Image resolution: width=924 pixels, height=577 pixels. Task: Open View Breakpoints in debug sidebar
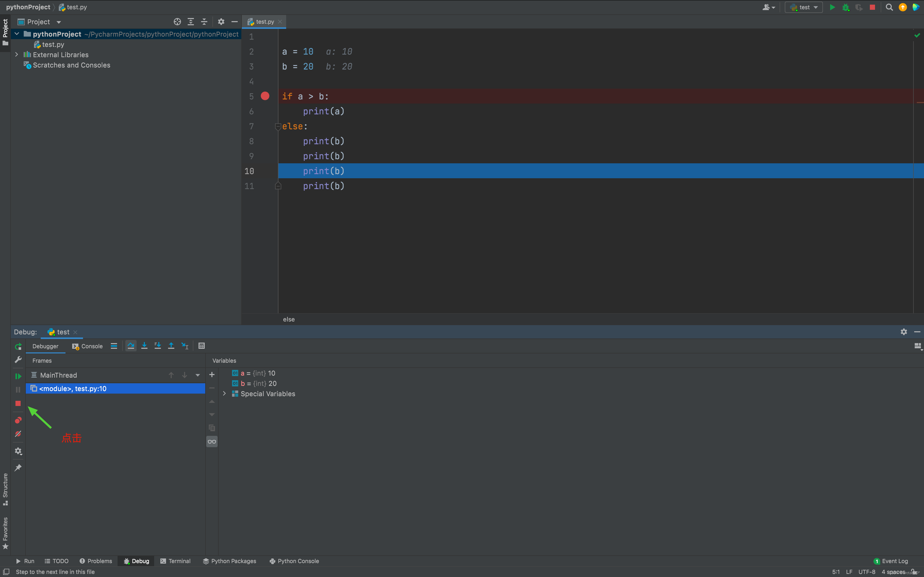click(x=18, y=420)
